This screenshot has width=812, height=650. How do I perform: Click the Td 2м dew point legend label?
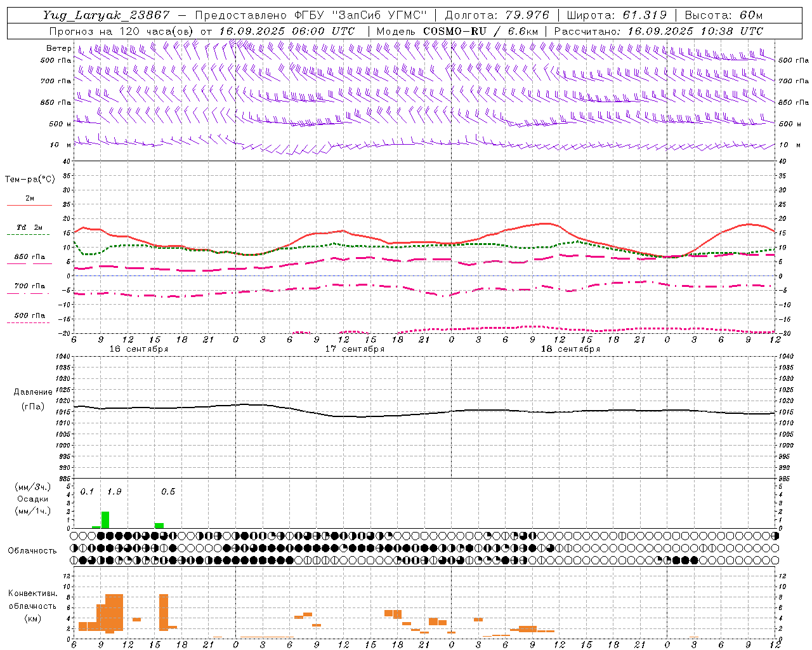pos(30,227)
